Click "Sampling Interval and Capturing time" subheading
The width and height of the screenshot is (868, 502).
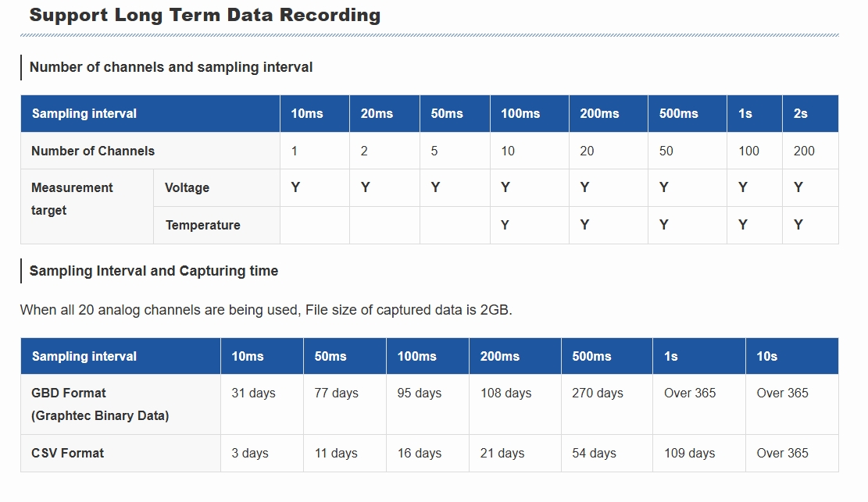(x=154, y=271)
